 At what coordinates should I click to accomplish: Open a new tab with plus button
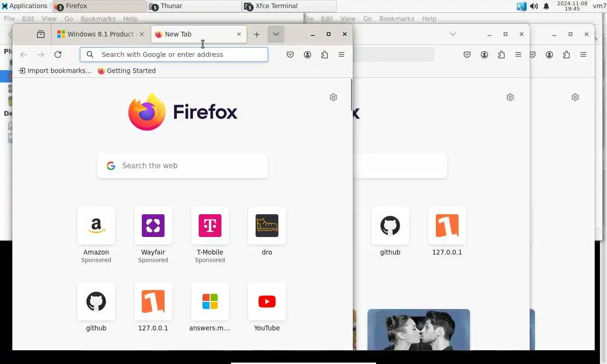pyautogui.click(x=257, y=34)
